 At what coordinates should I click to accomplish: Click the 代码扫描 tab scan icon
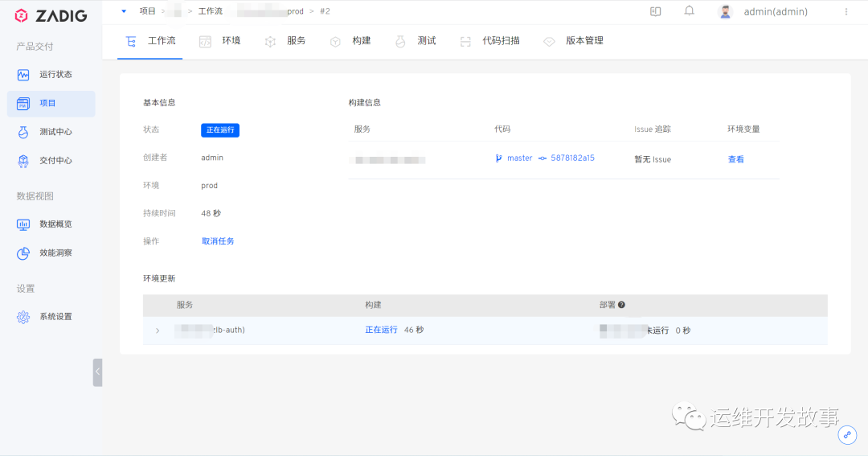coord(465,42)
